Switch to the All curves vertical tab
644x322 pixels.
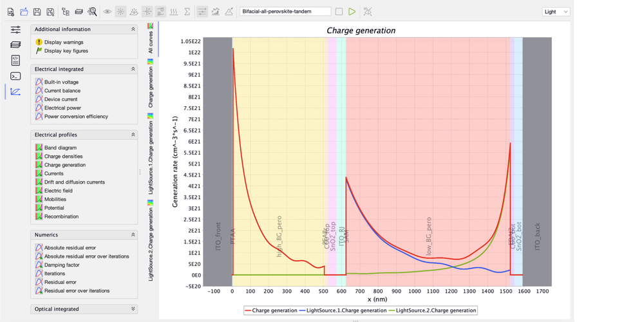(151, 39)
